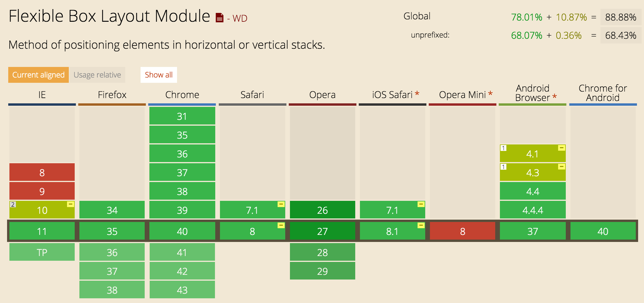Click the yellow prefix marker on Safari 7.1
Viewport: 644px width, 303px height.
tap(281, 204)
